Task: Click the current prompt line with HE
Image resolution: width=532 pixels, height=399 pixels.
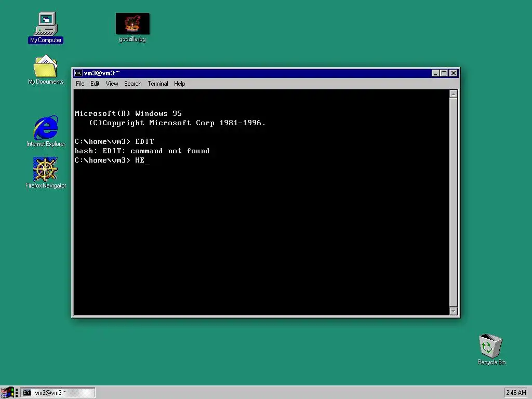Action: (112, 160)
